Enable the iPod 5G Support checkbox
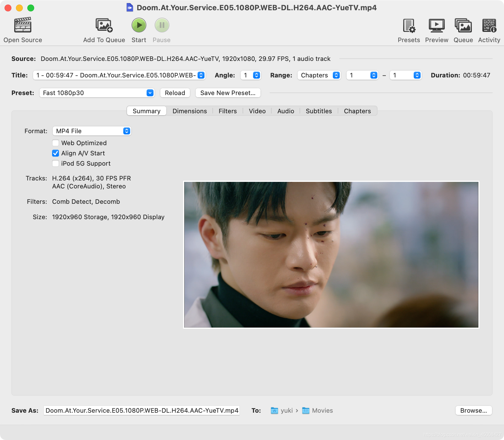Screen dimensions: 504x440 point(56,163)
